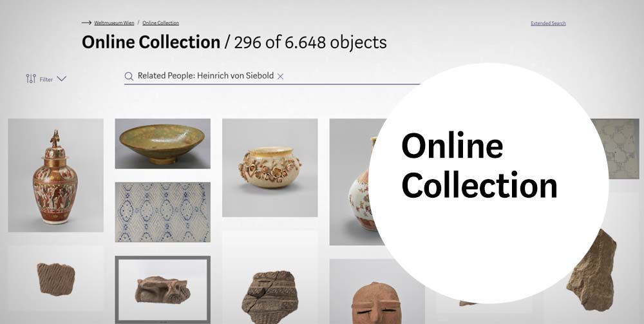Open the red lidded vase thumbnail
The image size is (644, 324).
pos(55,175)
